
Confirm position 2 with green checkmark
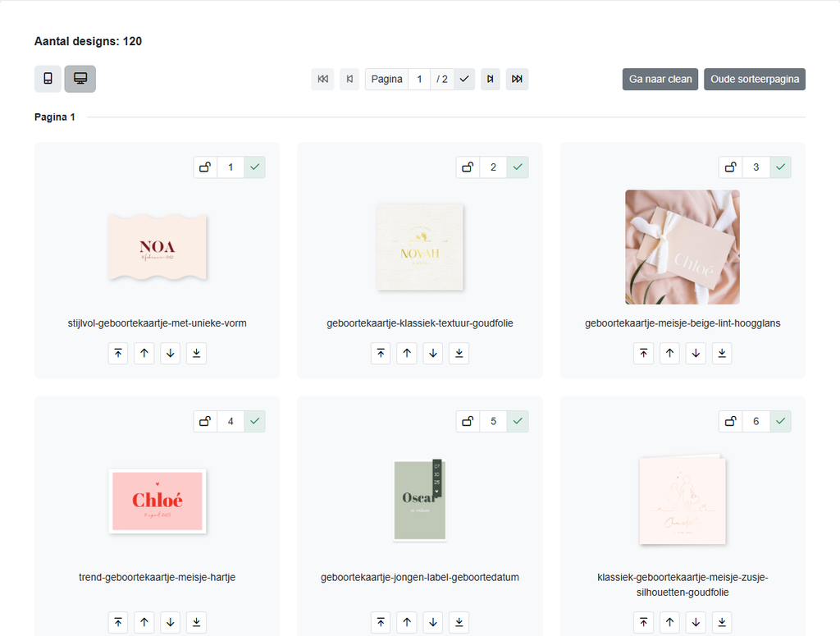tap(518, 167)
